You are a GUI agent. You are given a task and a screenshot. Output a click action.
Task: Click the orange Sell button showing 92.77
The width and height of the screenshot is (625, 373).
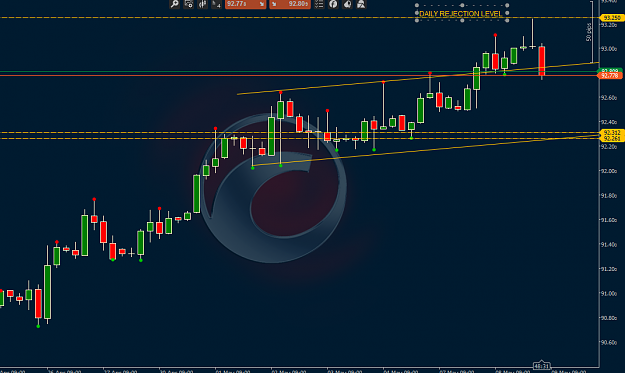point(246,4)
